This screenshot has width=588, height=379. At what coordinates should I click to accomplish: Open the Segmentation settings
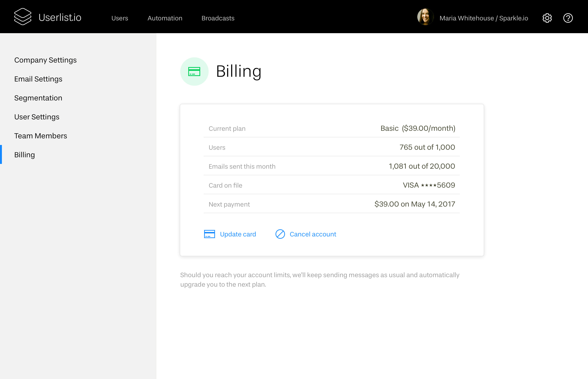coord(38,98)
